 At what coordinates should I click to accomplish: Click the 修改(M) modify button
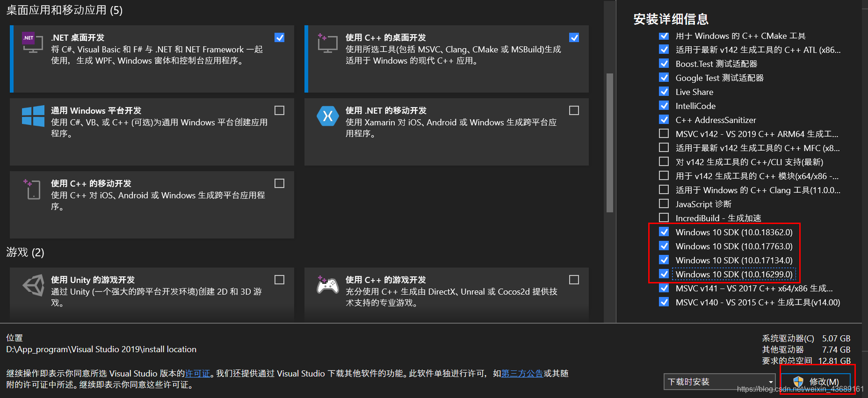point(816,382)
